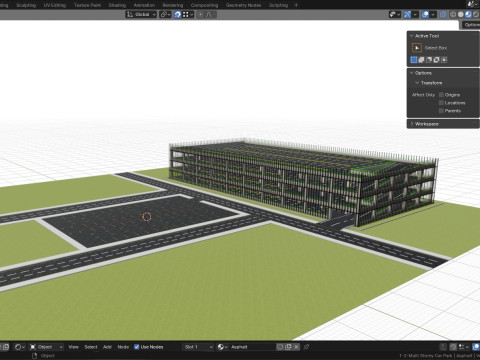The image size is (480, 360).
Task: Toggle proportional editing in the header
Action: pyautogui.click(x=200, y=14)
